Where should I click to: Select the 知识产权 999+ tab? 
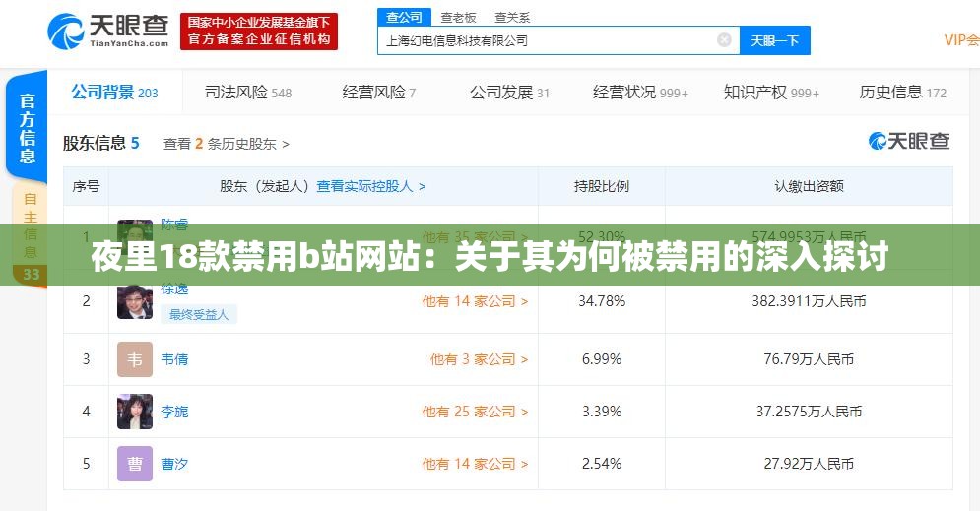771,93
